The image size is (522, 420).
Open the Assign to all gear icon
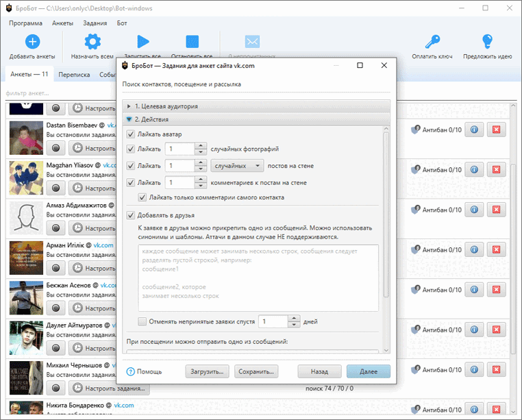point(92,42)
